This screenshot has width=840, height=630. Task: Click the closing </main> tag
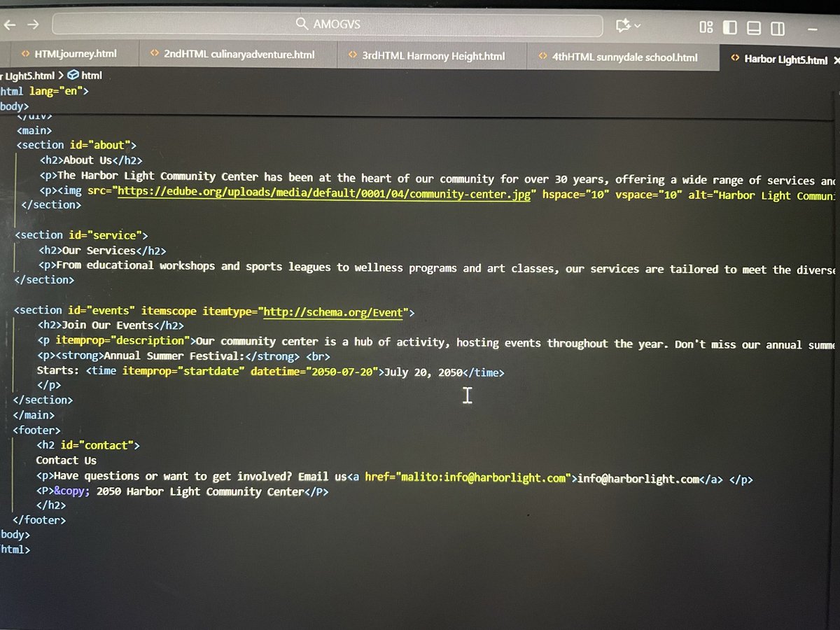click(33, 415)
